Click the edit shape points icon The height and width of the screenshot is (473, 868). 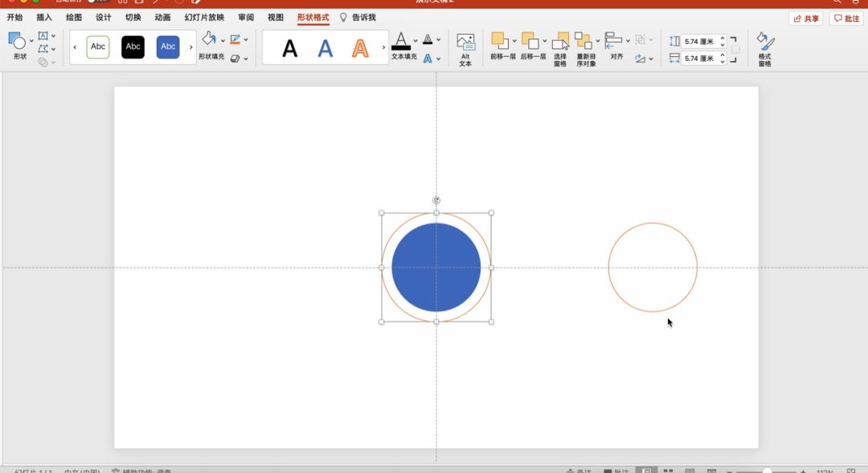[x=43, y=49]
